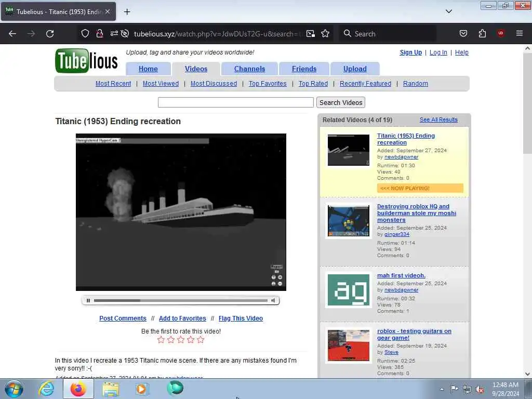Click Flag This Video link
This screenshot has width=532, height=399.
(x=241, y=318)
